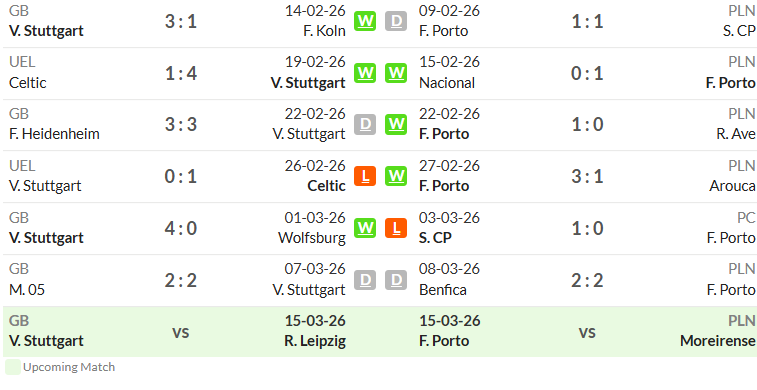
Task: Click the W badge for F. Porto vs Arouca
Action: 396,176
